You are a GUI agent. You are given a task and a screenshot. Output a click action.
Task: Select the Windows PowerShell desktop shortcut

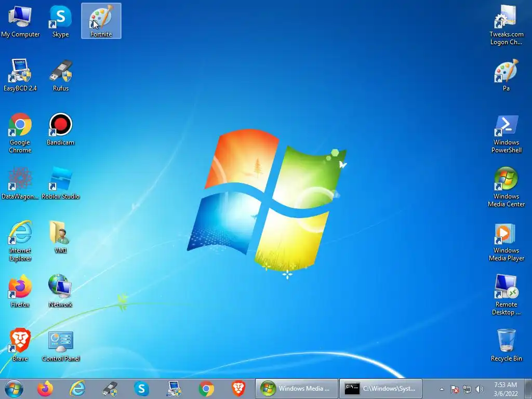506,133
